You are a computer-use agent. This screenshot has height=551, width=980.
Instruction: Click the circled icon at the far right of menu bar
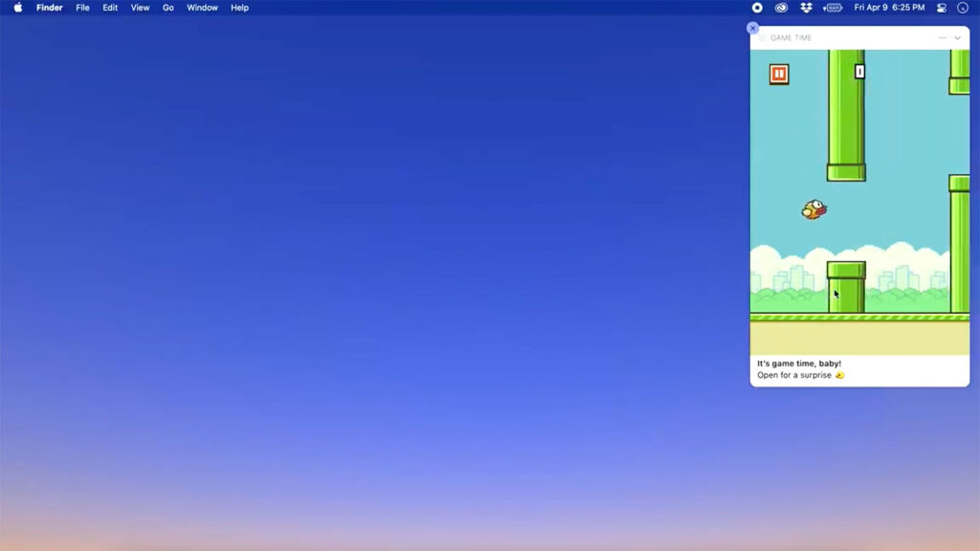point(963,8)
